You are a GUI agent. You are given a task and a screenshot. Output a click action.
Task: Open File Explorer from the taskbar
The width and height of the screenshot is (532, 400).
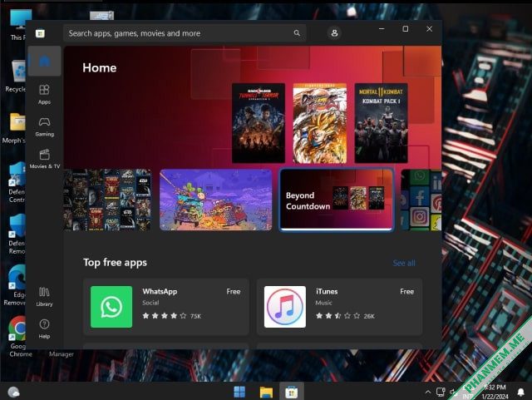click(x=266, y=392)
